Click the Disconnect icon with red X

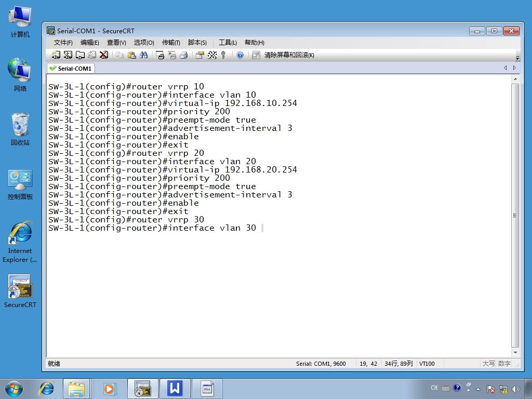point(104,55)
